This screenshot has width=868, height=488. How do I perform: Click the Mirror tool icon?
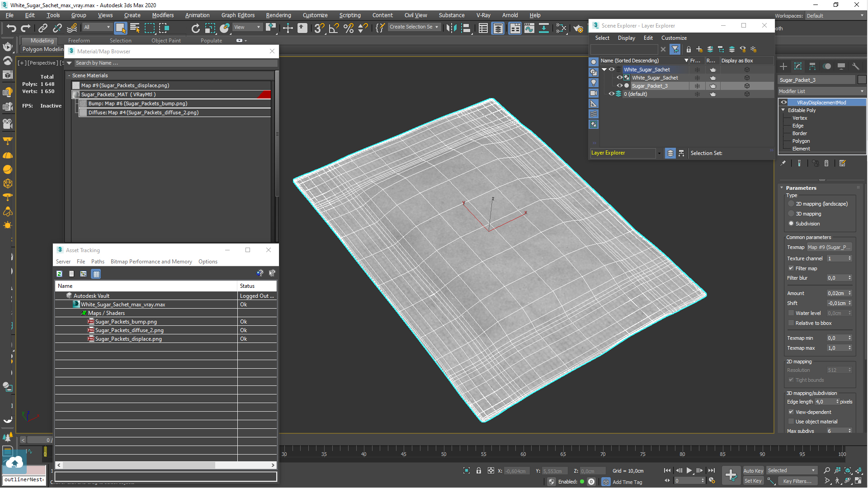(451, 28)
